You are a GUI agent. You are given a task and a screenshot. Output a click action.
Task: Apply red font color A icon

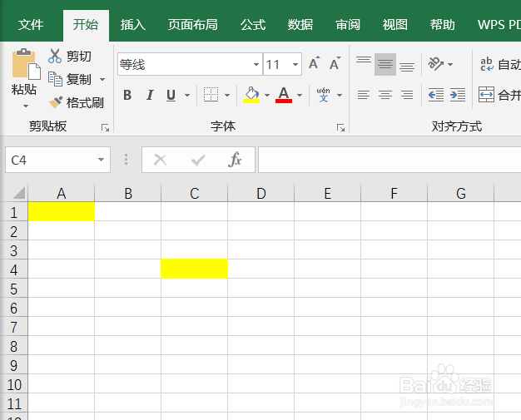click(x=284, y=95)
